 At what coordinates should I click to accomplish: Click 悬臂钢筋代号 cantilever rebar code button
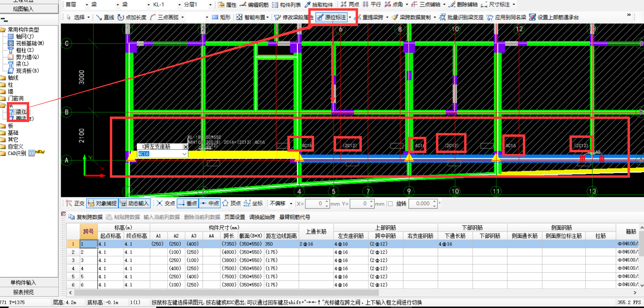[295, 217]
